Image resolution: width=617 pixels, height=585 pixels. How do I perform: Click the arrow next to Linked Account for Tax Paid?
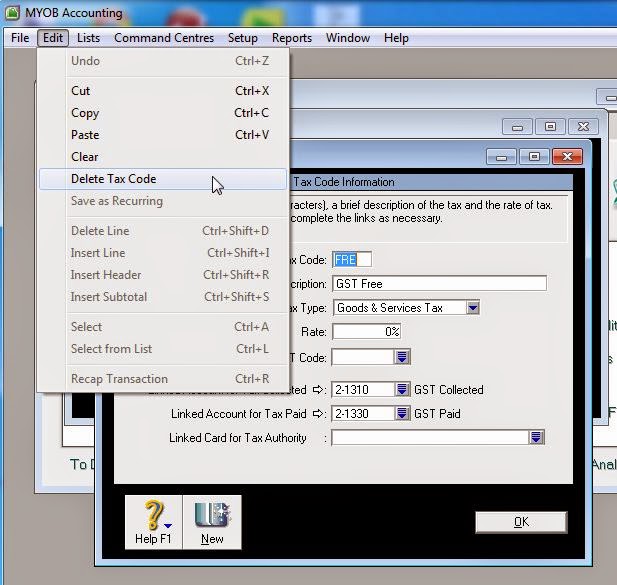318,414
